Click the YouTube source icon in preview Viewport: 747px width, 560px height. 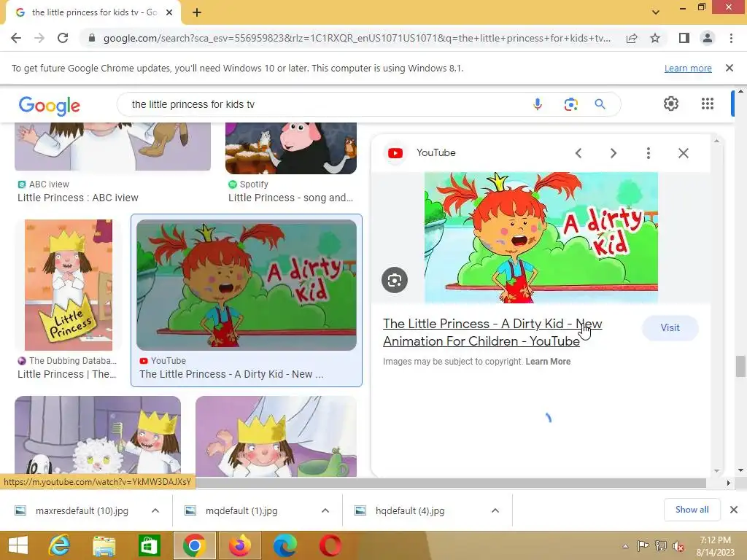pyautogui.click(x=395, y=153)
